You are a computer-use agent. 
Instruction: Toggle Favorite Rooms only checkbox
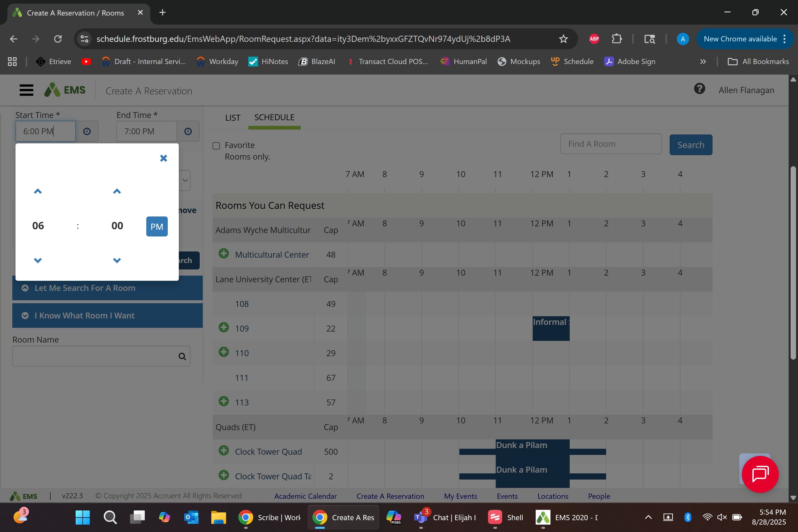pyautogui.click(x=216, y=146)
